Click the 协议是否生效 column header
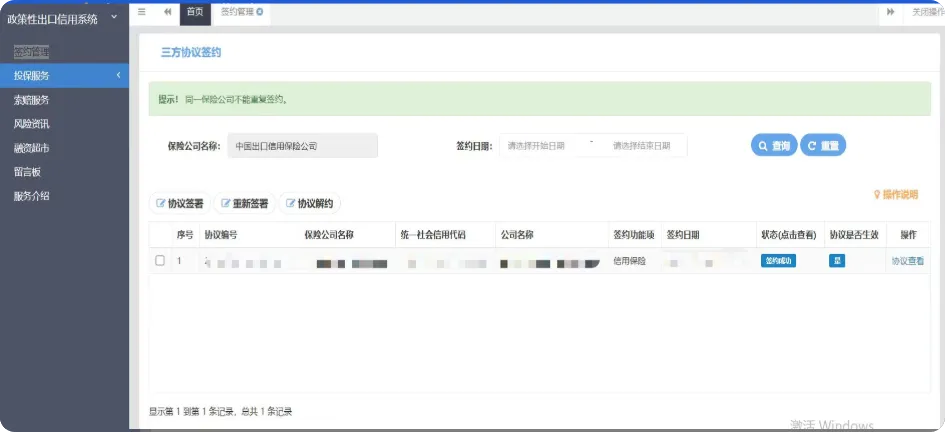The width and height of the screenshot is (945, 432). pos(855,235)
